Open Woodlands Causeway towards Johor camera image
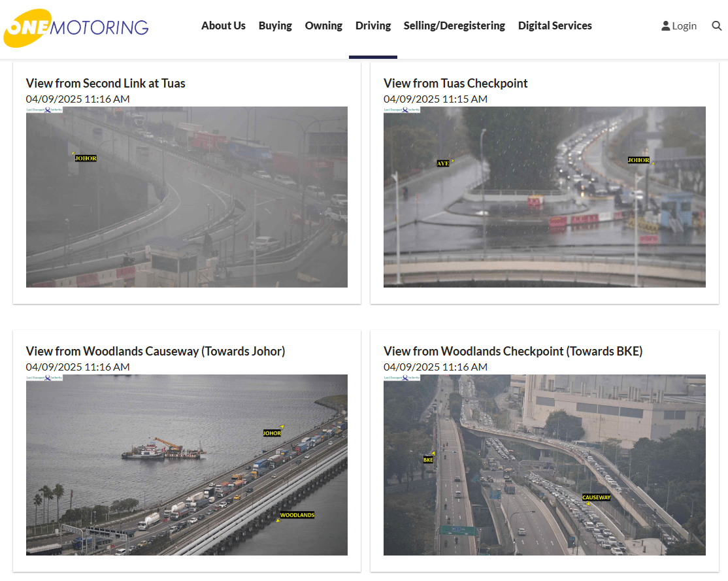Viewport: 728px width, 581px height. (x=187, y=465)
